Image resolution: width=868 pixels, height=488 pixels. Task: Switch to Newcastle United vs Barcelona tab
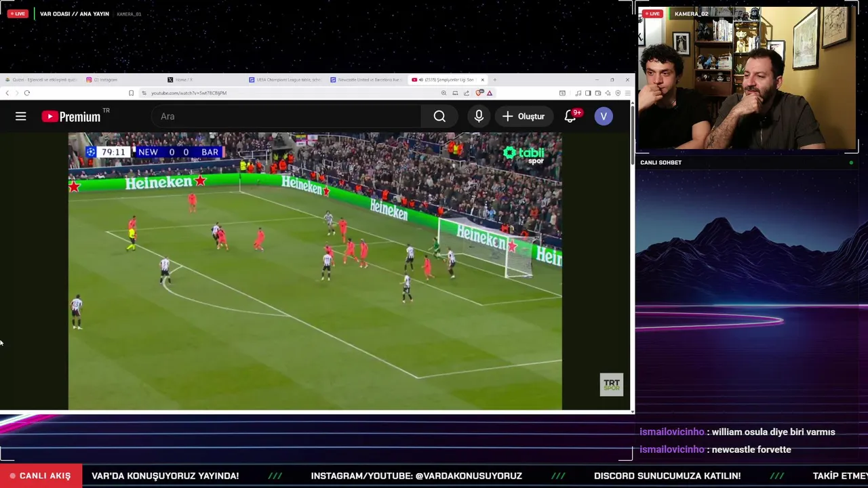coord(366,80)
